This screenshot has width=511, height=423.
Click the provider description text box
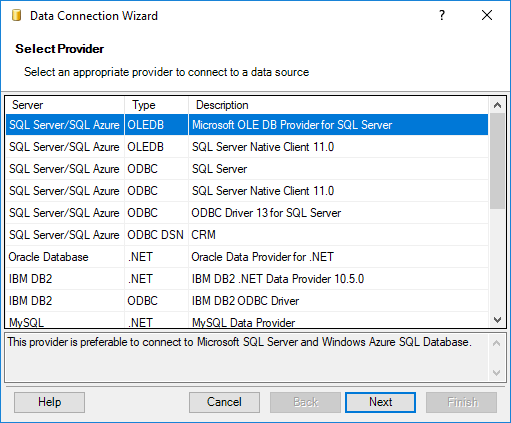pos(247,357)
